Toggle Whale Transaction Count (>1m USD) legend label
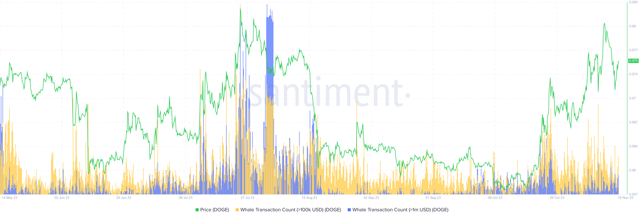 click(400, 210)
